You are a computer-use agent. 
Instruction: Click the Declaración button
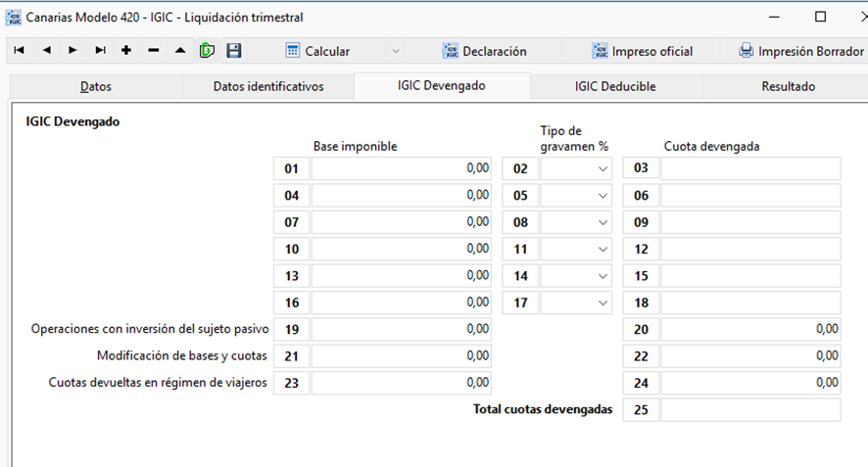484,51
